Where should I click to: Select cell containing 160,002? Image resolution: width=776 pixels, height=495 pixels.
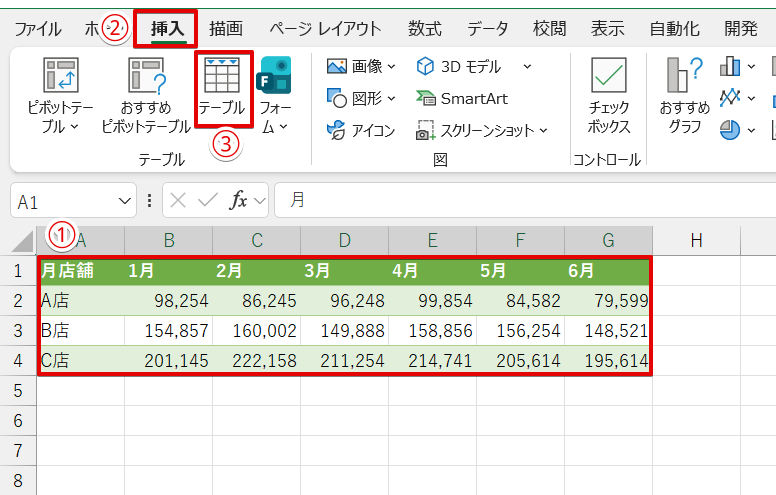(x=256, y=331)
